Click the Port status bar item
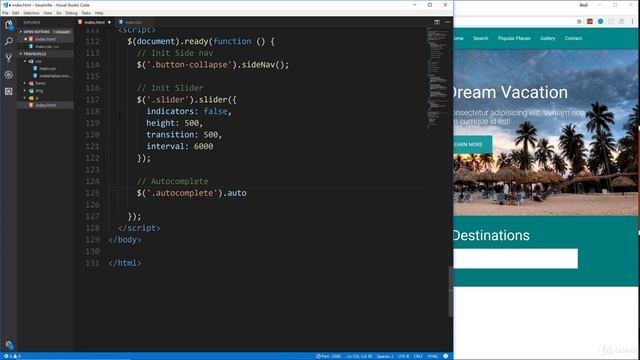Image resolution: width=640 pixels, height=360 pixels. click(329, 356)
